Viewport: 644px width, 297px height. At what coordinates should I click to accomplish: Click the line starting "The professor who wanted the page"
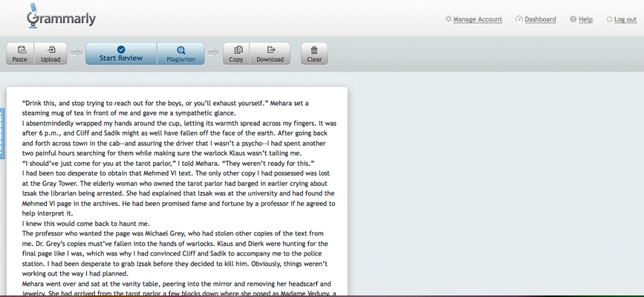(x=173, y=234)
